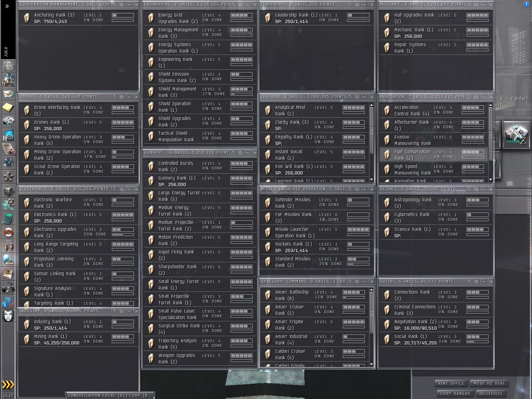The image size is (532, 399).
Task: Open the Mail envelope icon
Action: tap(8, 94)
